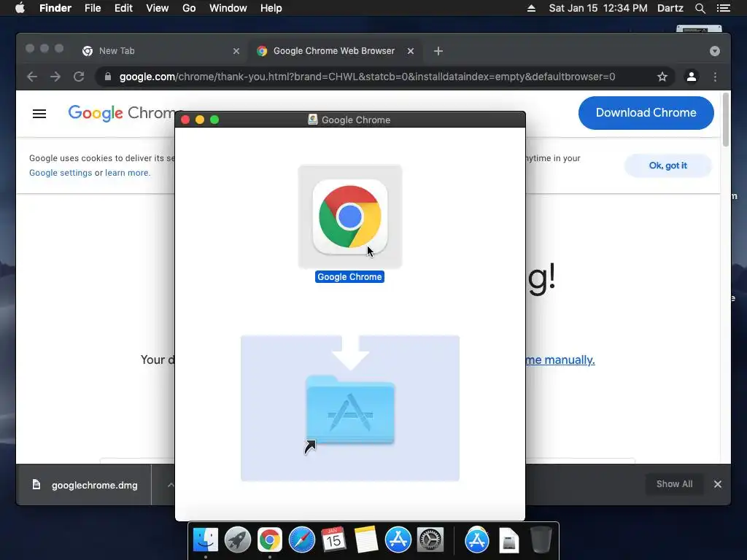The height and width of the screenshot is (560, 747).
Task: Switch to Google Chrome Web Browser tab
Action: tap(336, 51)
